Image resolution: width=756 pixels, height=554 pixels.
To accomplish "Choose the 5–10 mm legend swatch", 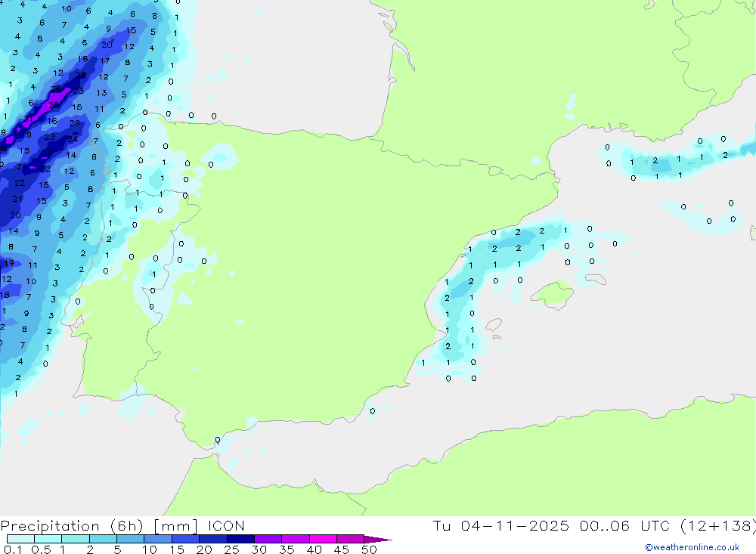I will [x=131, y=539].
